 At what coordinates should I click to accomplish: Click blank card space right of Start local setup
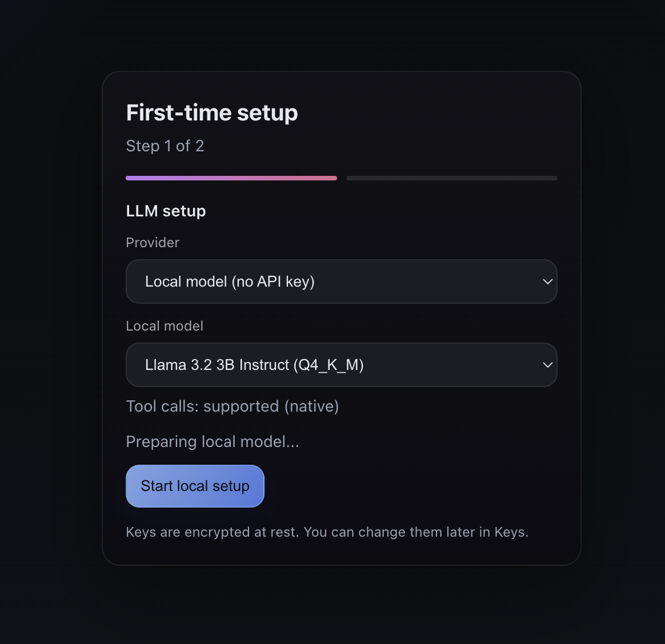coord(411,486)
